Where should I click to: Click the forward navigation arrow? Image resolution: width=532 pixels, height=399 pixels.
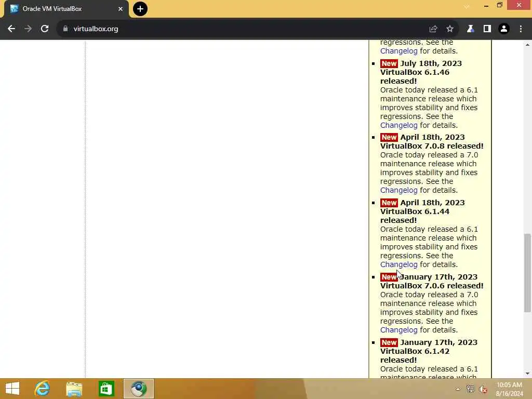click(x=28, y=29)
